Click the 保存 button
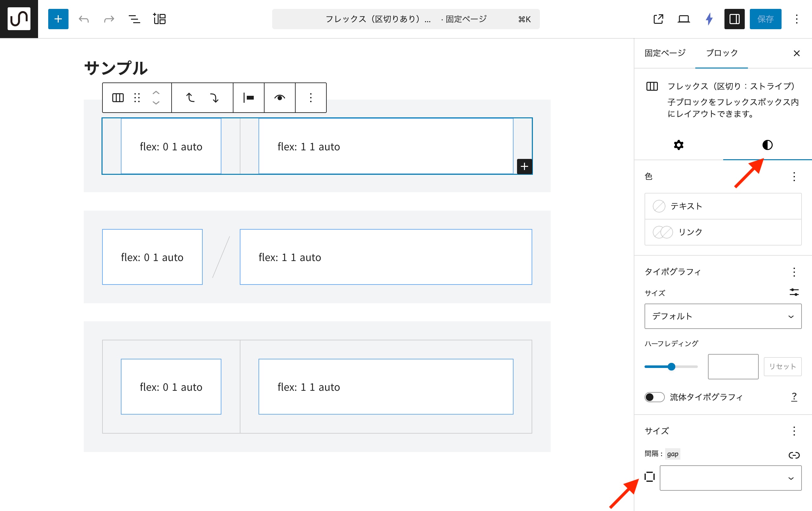Screen dimensions: 812x511 765,19
